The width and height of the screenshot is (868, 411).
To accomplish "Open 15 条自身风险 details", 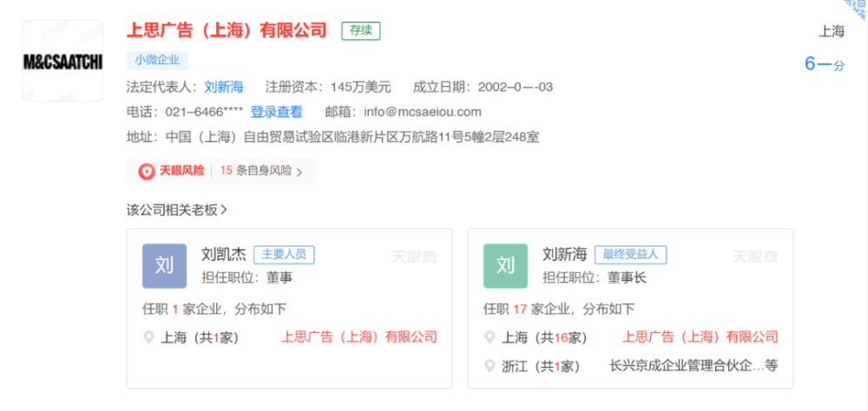I will 256,171.
